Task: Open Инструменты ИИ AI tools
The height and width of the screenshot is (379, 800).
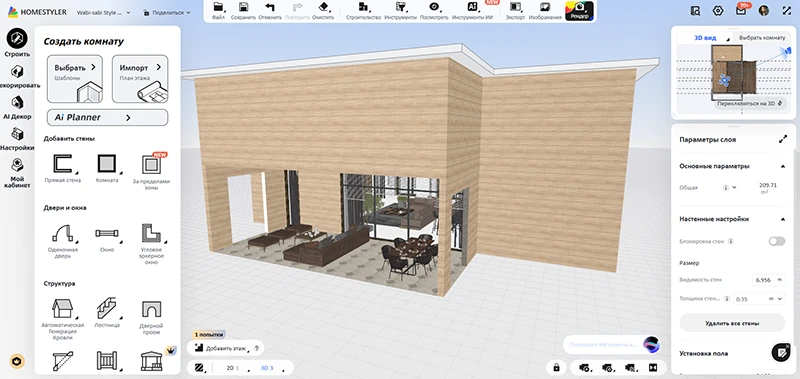Action: point(472,7)
